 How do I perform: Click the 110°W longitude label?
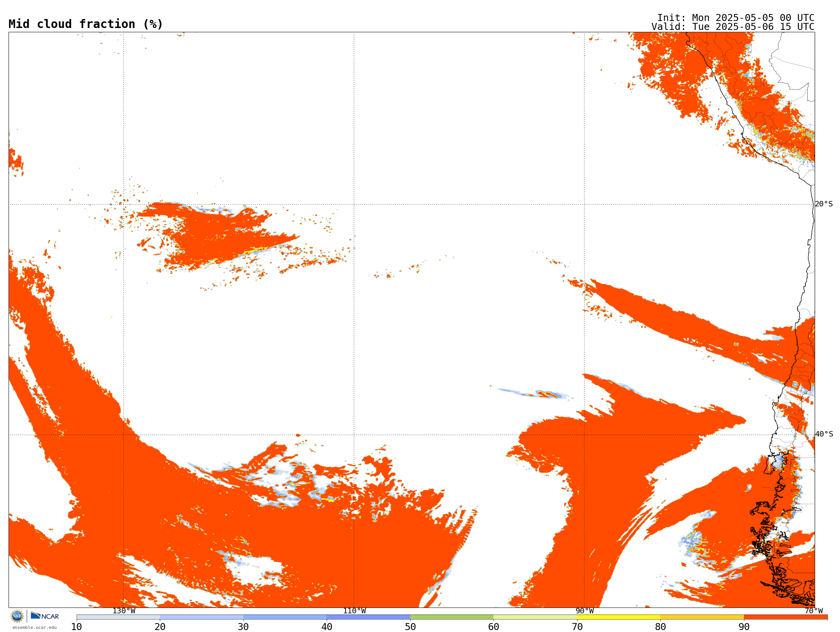[354, 611]
